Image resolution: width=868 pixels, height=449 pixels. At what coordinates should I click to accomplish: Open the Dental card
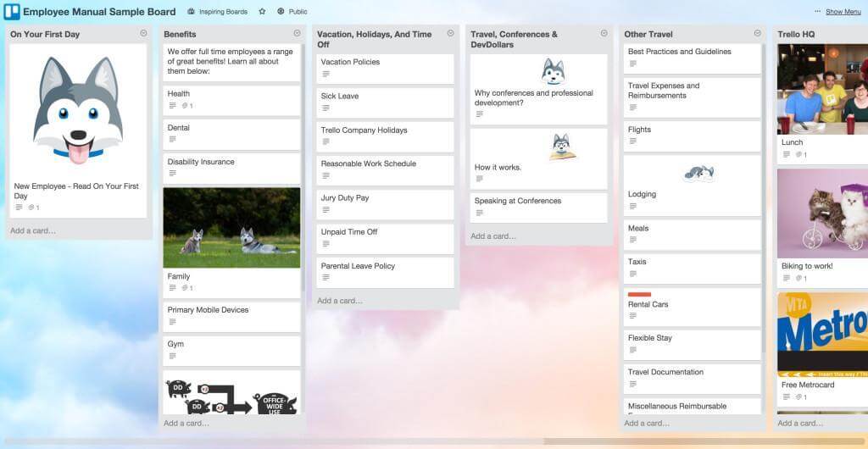(231, 135)
